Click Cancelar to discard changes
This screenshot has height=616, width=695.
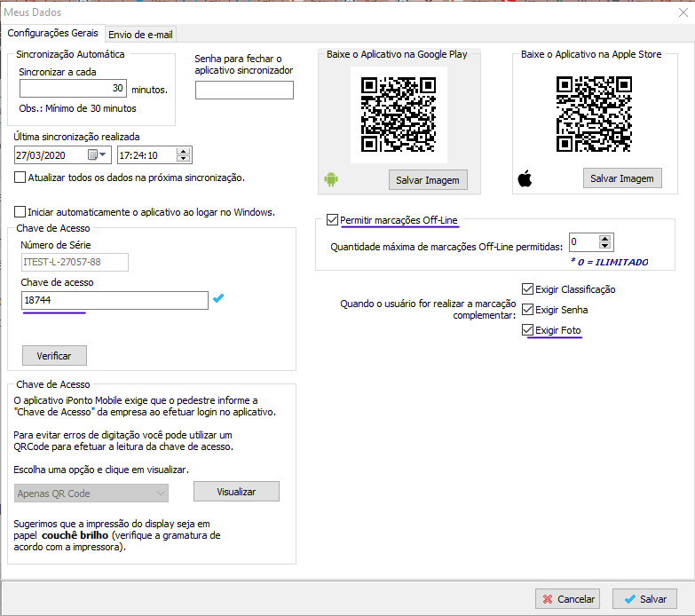(x=568, y=599)
